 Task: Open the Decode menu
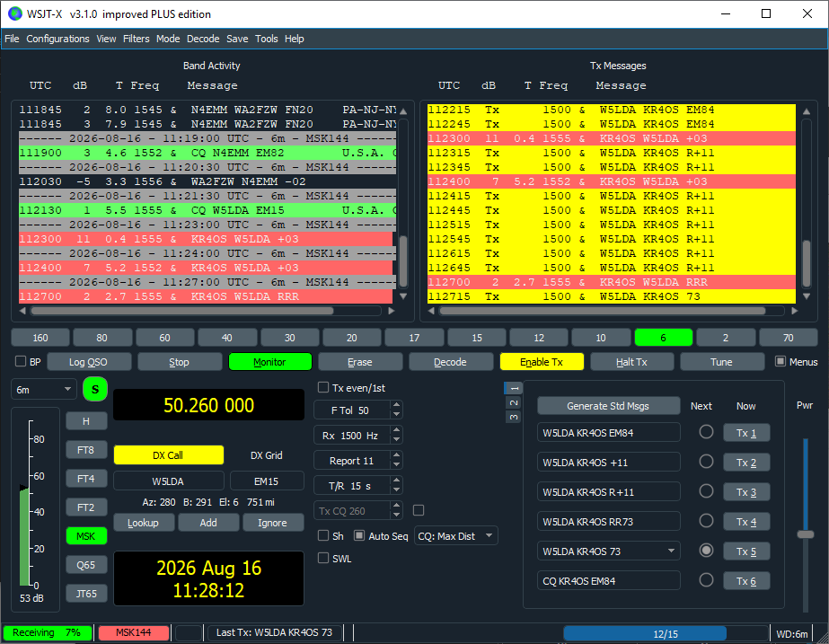click(203, 39)
